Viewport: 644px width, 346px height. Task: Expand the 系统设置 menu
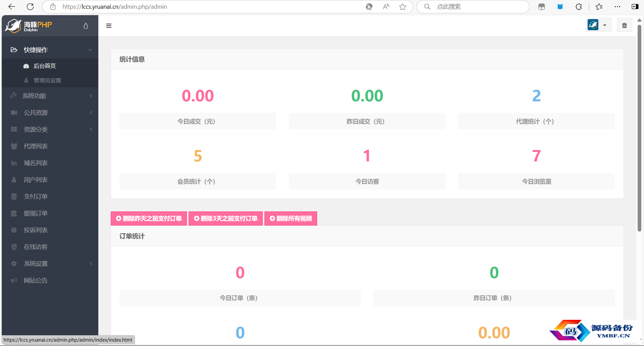50,264
